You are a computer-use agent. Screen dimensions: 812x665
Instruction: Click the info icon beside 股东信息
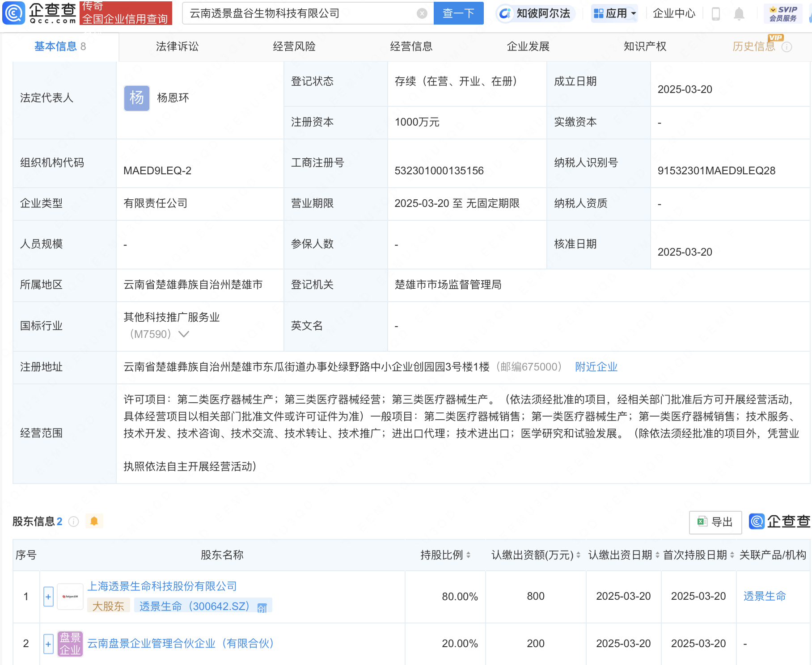[74, 522]
